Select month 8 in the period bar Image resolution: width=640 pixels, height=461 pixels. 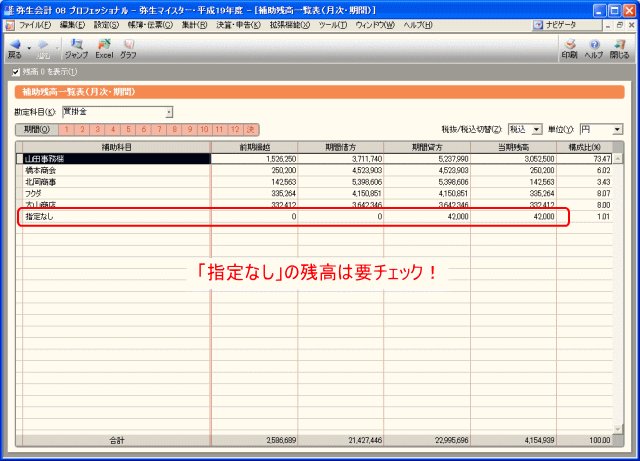(174, 130)
